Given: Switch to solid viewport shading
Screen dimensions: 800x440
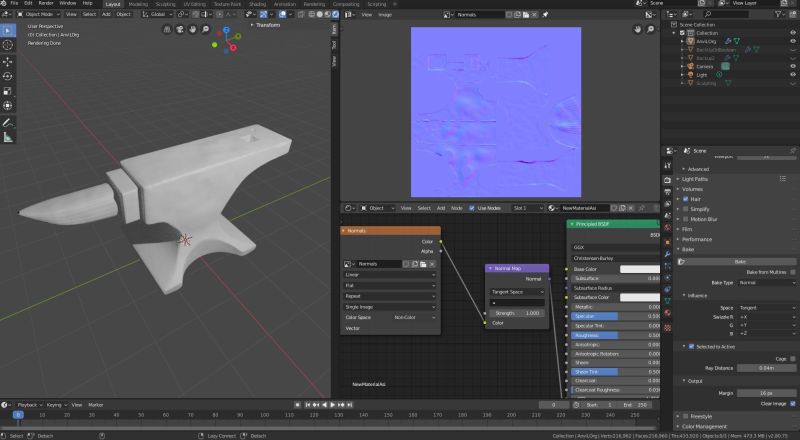Looking at the screenshot, I should click(x=320, y=14).
